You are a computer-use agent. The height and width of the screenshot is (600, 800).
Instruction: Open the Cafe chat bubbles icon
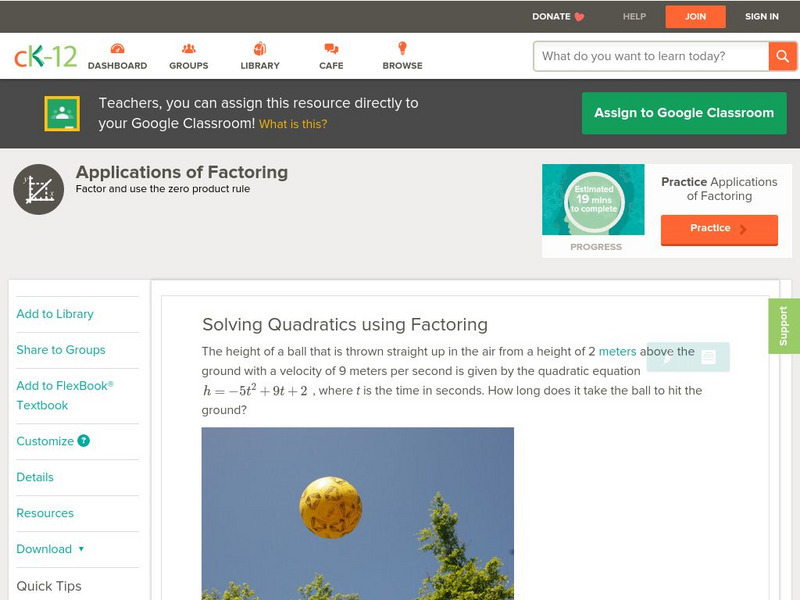pyautogui.click(x=331, y=48)
